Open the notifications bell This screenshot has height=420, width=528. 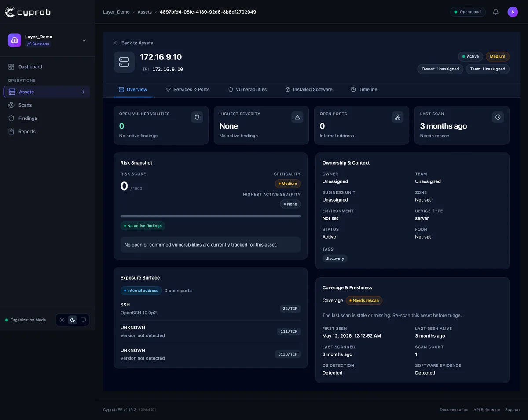click(x=495, y=12)
